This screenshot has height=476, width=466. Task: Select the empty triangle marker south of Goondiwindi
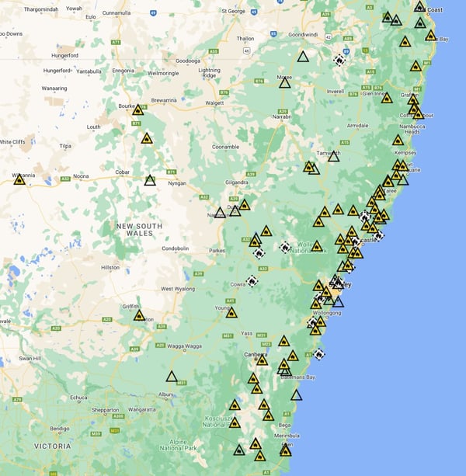coord(303,57)
